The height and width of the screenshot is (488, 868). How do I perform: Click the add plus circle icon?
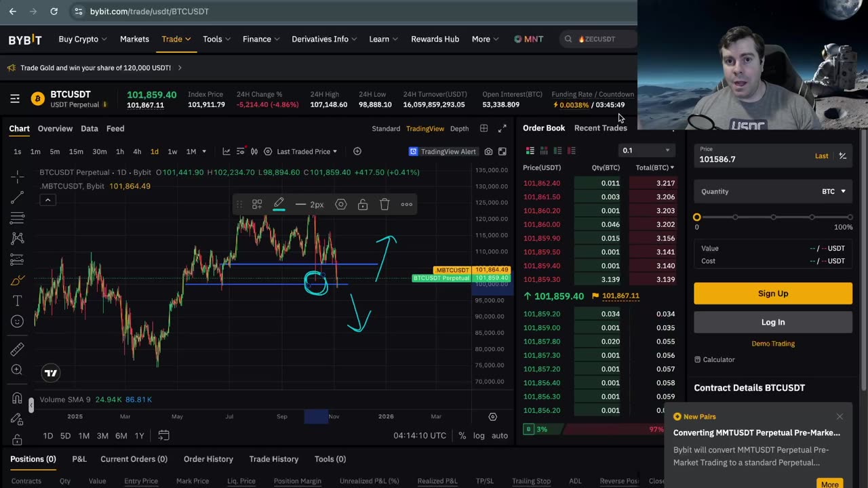357,151
